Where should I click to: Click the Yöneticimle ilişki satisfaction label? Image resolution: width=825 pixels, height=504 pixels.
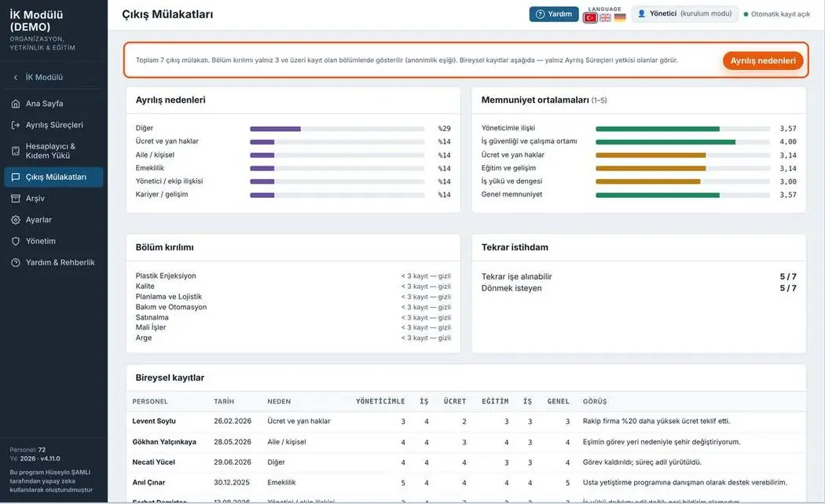tap(508, 128)
